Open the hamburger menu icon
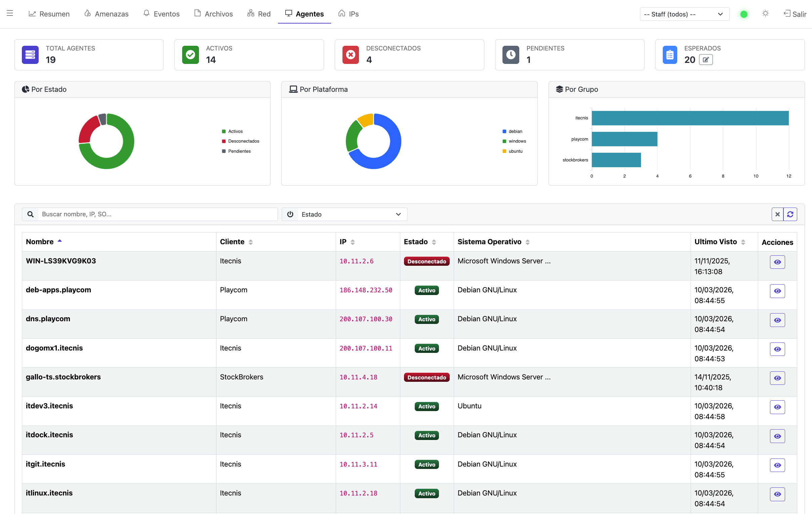This screenshot has height=514, width=812. 10,13
